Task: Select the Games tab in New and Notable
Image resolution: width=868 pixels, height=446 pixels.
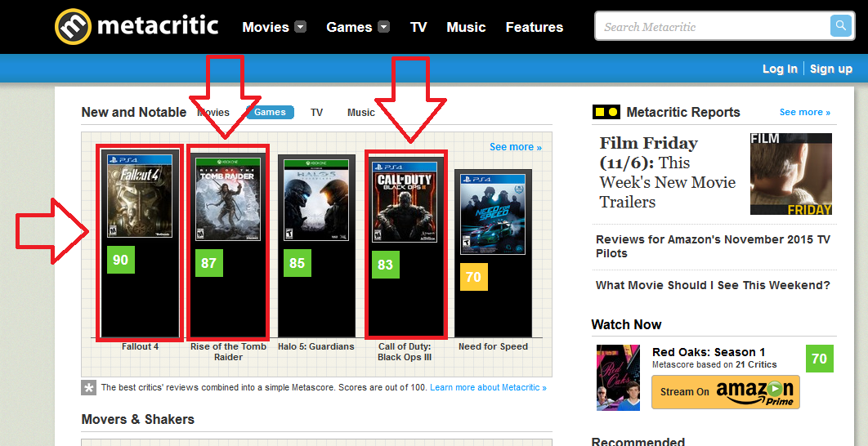Action: (x=270, y=113)
